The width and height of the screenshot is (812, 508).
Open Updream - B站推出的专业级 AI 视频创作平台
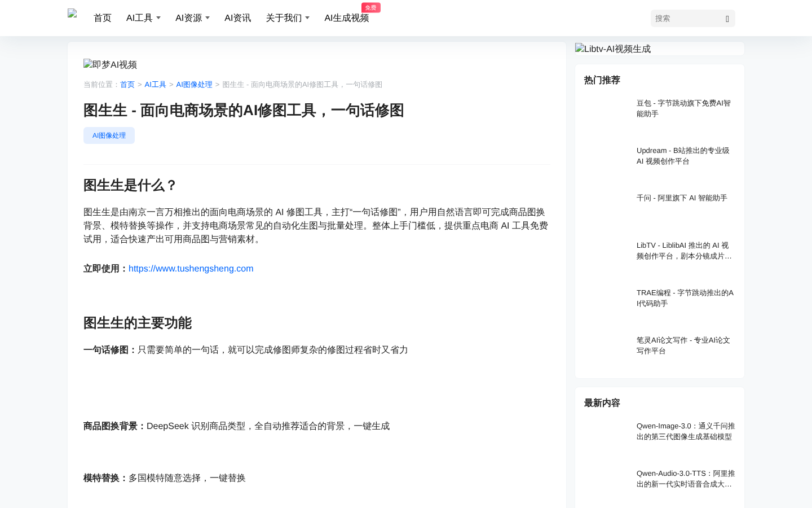click(x=685, y=156)
